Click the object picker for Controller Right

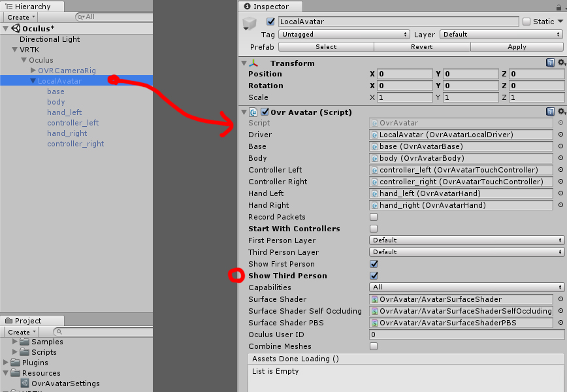560,182
